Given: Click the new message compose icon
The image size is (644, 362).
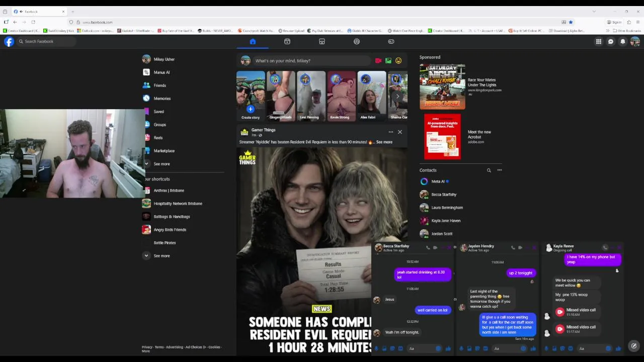Looking at the screenshot, I should click(x=634, y=346).
